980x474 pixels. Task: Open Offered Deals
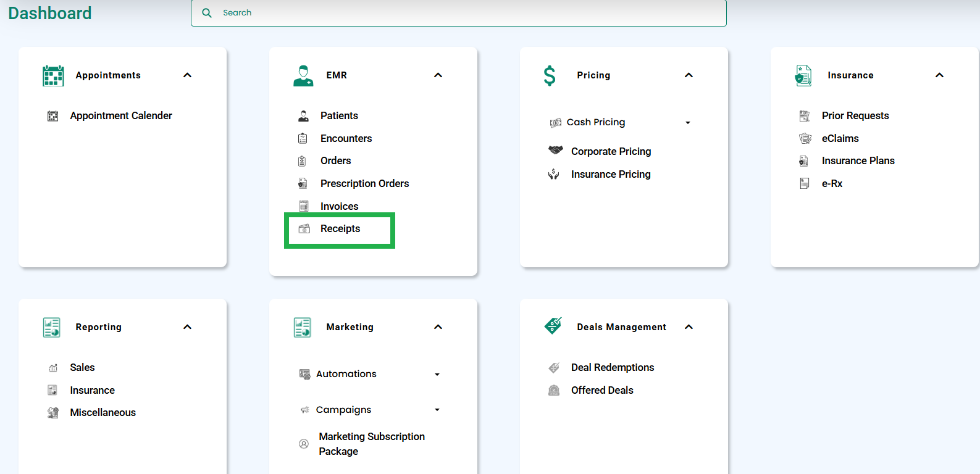602,390
